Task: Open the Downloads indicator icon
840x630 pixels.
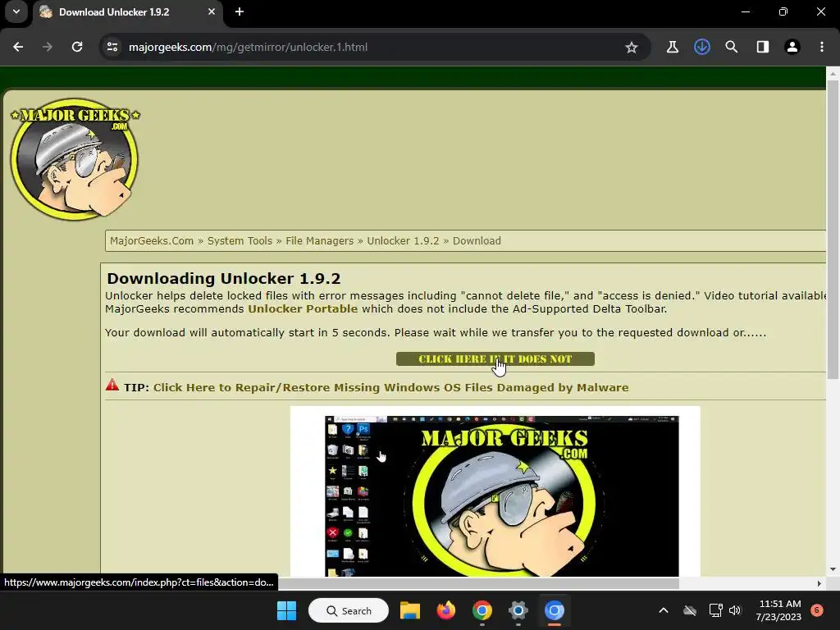Action: click(702, 47)
